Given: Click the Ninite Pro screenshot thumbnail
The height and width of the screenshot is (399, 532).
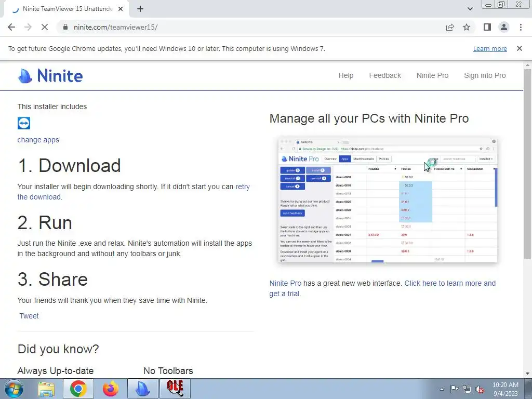Looking at the screenshot, I should click(x=388, y=199).
